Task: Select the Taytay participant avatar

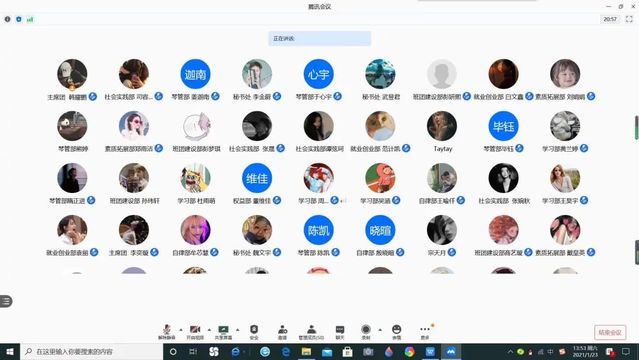Action: 442,126
